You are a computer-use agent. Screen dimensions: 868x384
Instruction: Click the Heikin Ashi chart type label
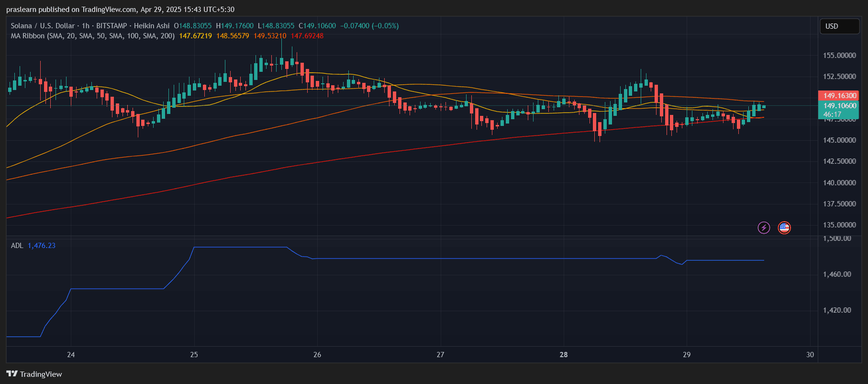click(152, 26)
